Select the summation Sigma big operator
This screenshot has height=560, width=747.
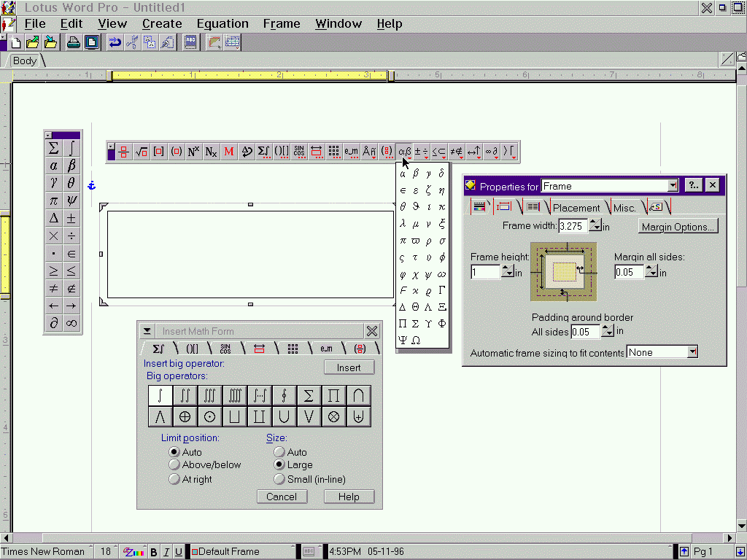[309, 396]
